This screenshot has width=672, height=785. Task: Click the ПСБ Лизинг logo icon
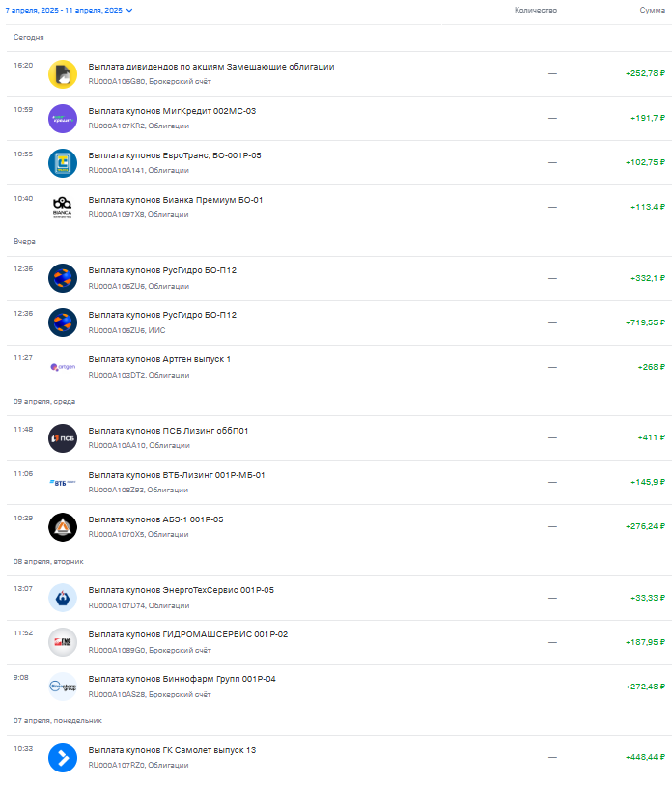(x=63, y=438)
